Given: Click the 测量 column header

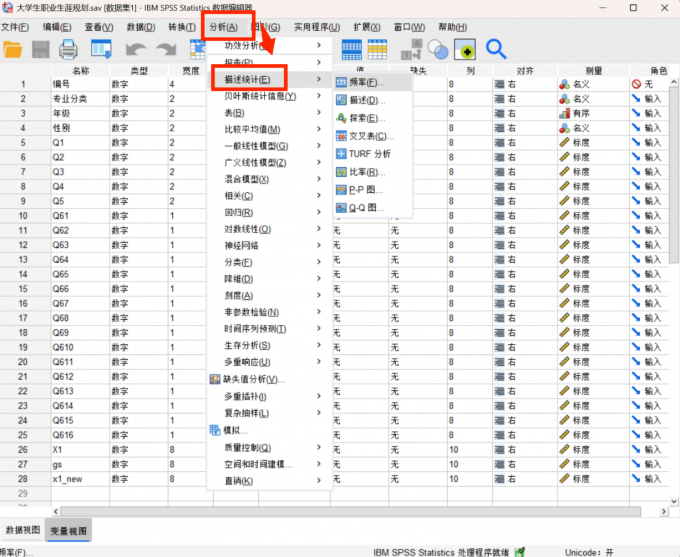Looking at the screenshot, I should click(593, 71).
